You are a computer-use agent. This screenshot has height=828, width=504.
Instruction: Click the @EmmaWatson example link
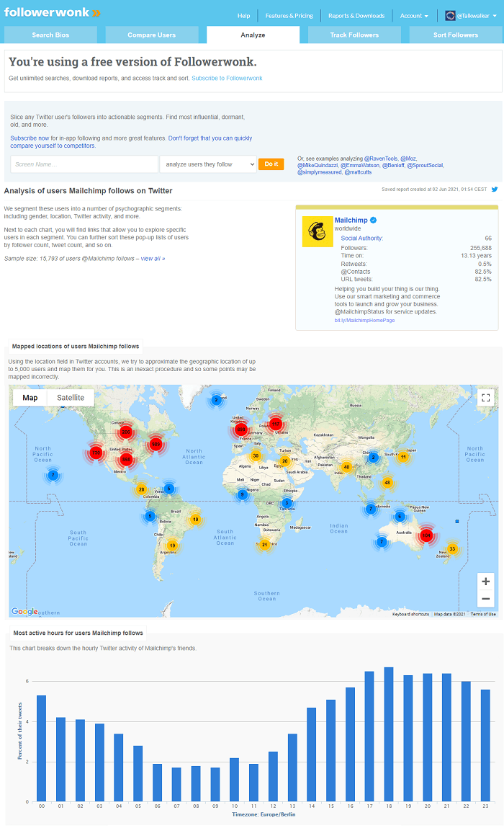[360, 165]
